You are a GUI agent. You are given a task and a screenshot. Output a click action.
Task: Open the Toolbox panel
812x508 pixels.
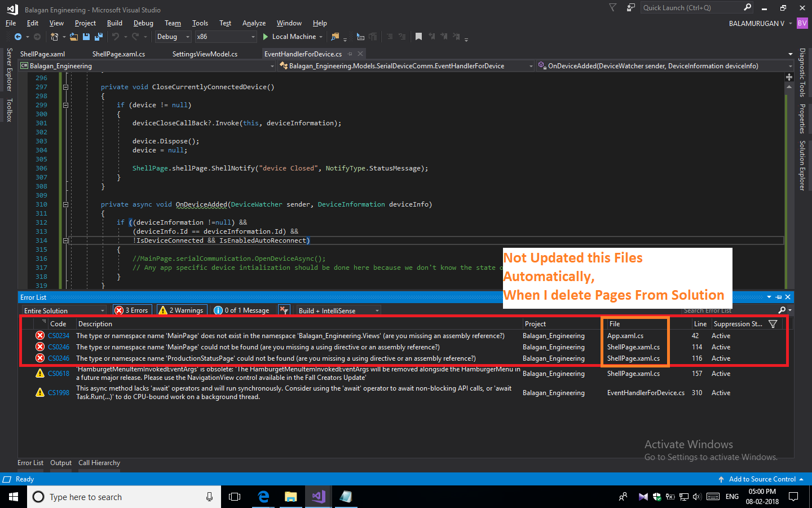[9, 109]
